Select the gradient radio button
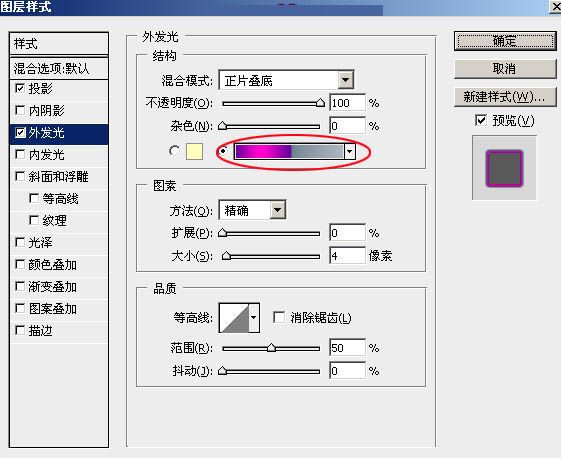Screen dimensions: 561x458 point(223,151)
